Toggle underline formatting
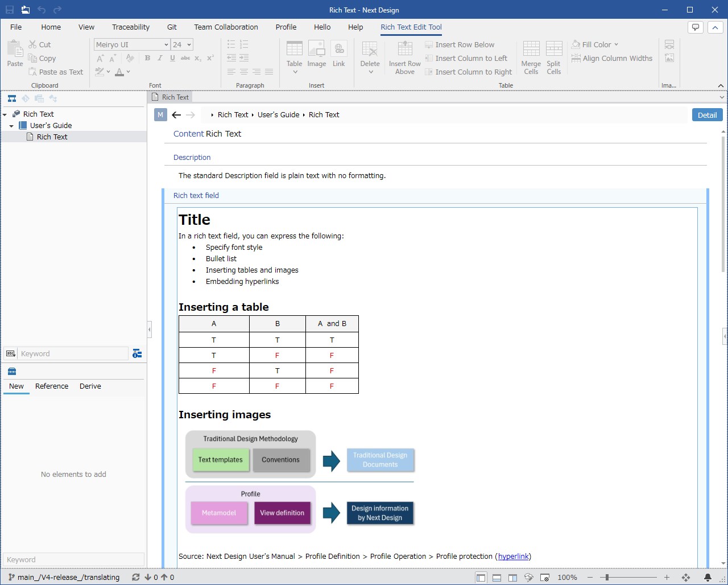 pyautogui.click(x=172, y=58)
